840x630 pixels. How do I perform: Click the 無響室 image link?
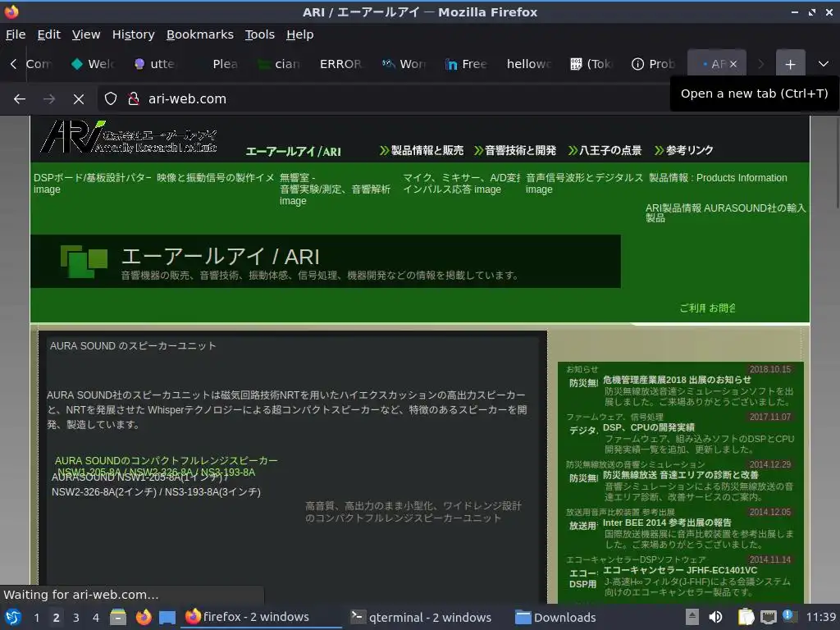coord(335,189)
